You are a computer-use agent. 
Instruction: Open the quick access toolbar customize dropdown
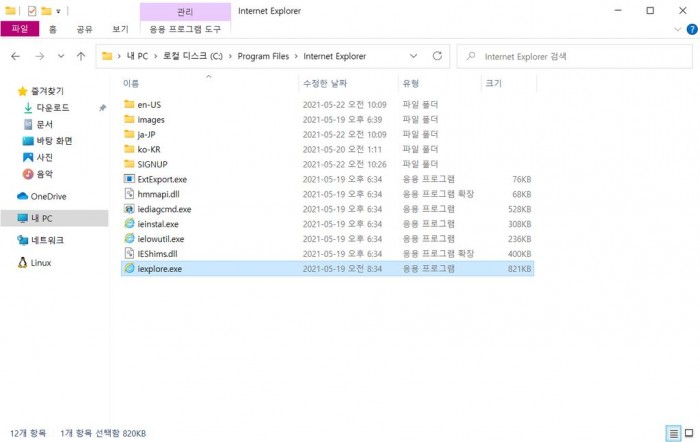point(58,11)
